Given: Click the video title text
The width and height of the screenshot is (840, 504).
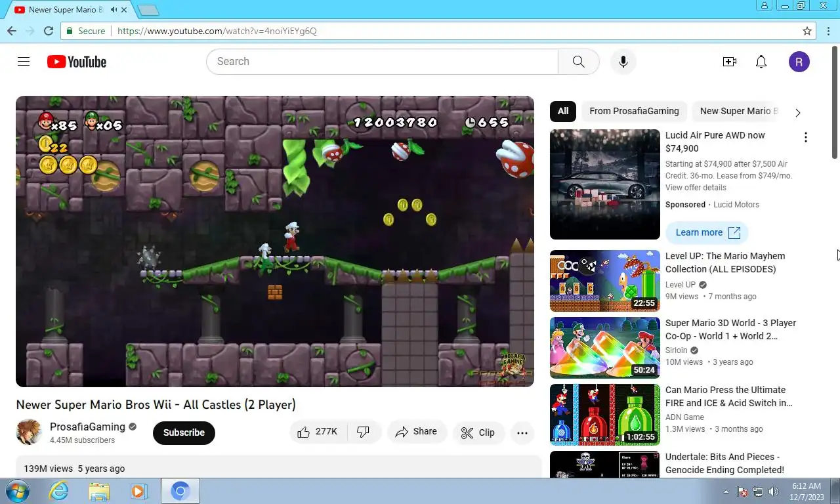Looking at the screenshot, I should click(x=156, y=405).
